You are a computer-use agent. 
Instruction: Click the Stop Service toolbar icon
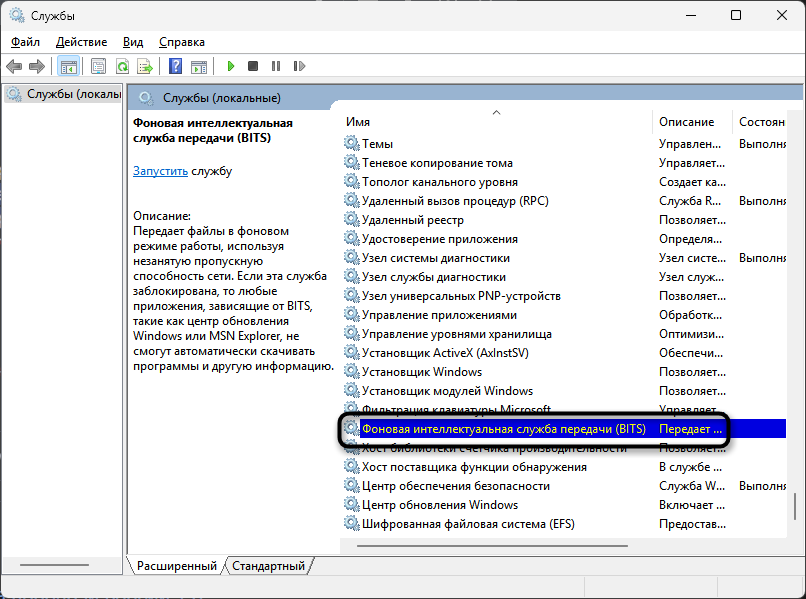253,67
